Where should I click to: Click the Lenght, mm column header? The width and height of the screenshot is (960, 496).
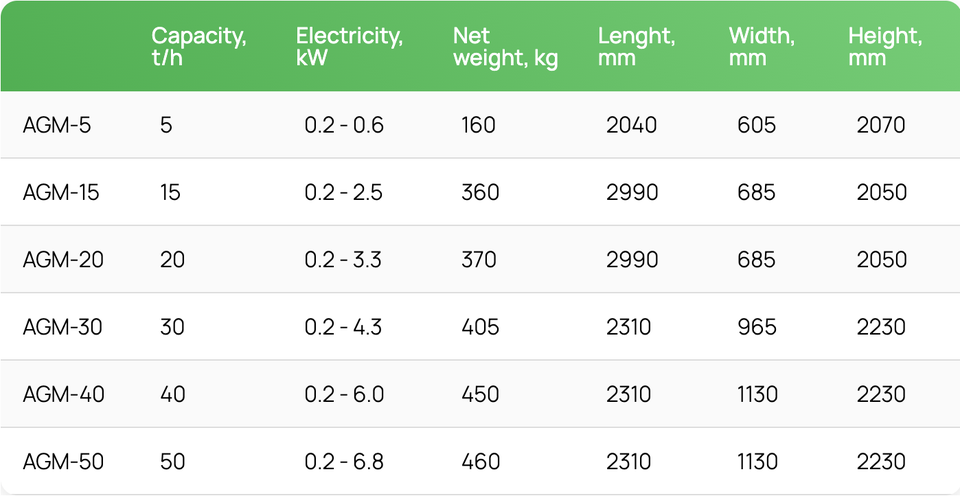click(x=636, y=47)
